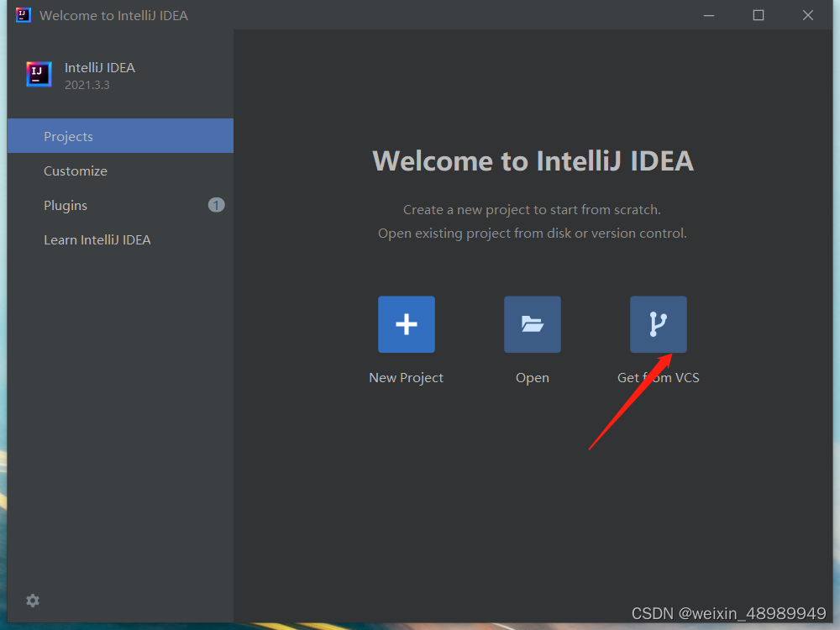Click the Plugins update count badge
Screen dimensions: 840x630
pyautogui.click(x=216, y=205)
